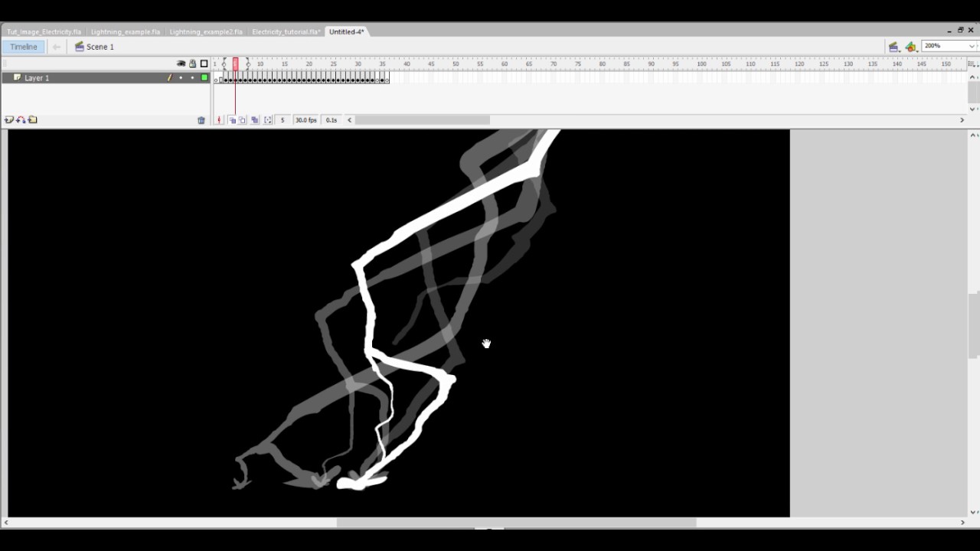Restore the document window

pos(960,31)
